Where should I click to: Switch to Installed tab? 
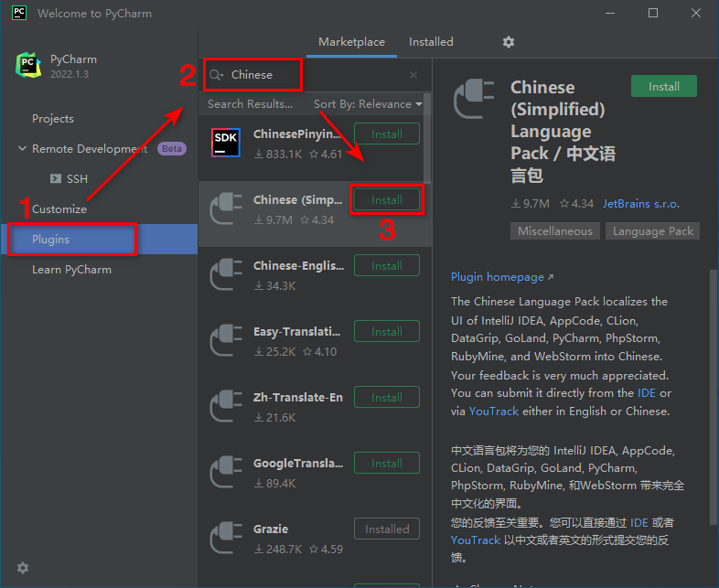click(431, 42)
